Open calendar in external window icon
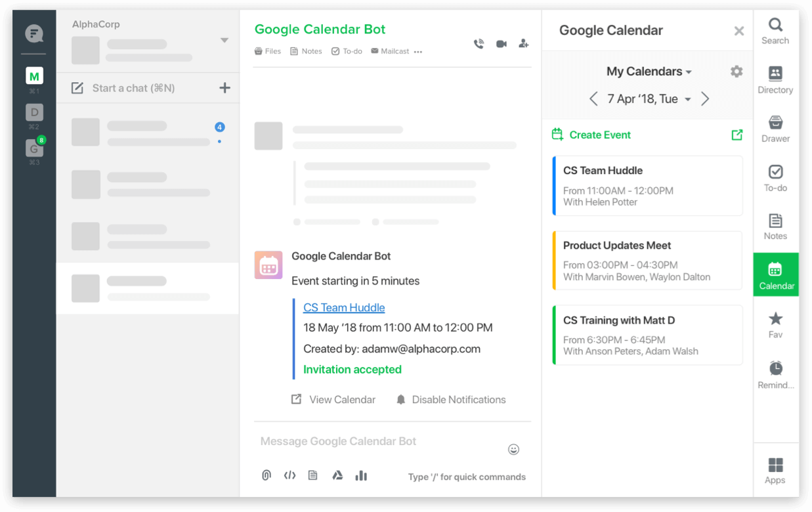812x512 pixels. [737, 135]
